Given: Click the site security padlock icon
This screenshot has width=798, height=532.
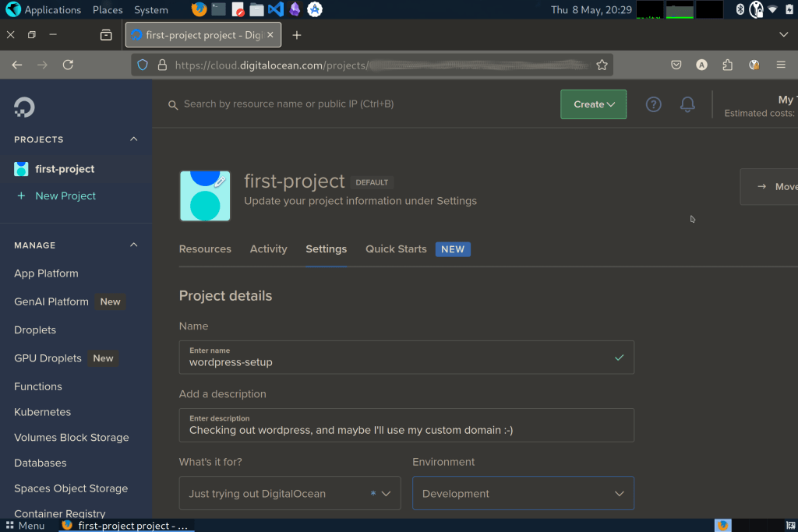Looking at the screenshot, I should [x=162, y=65].
